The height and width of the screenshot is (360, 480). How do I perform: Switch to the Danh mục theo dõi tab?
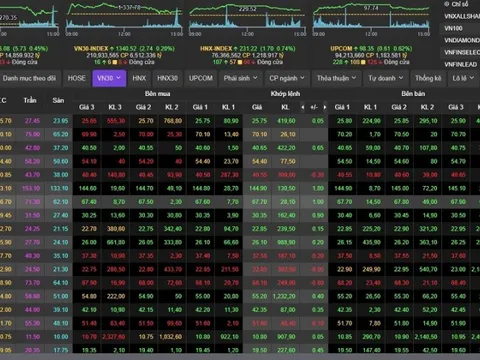29,78
